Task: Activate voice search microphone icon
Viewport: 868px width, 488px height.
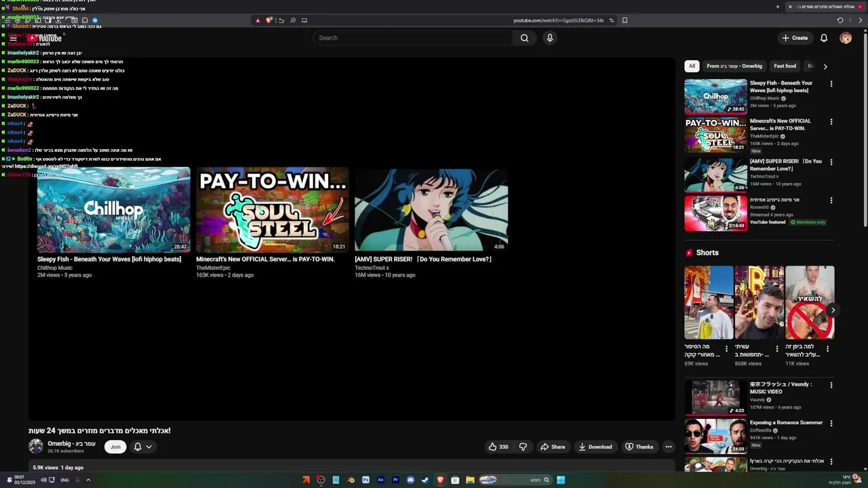Action: (550, 38)
